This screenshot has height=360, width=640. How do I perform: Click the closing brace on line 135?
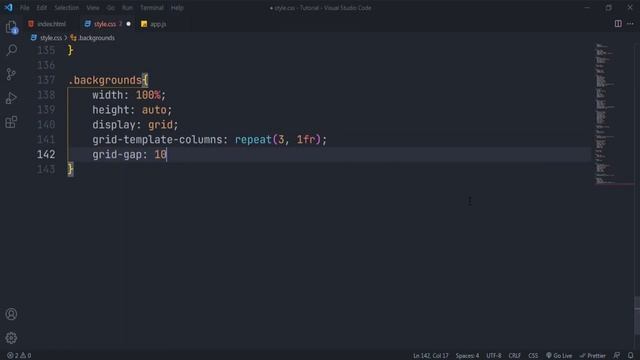(71, 50)
